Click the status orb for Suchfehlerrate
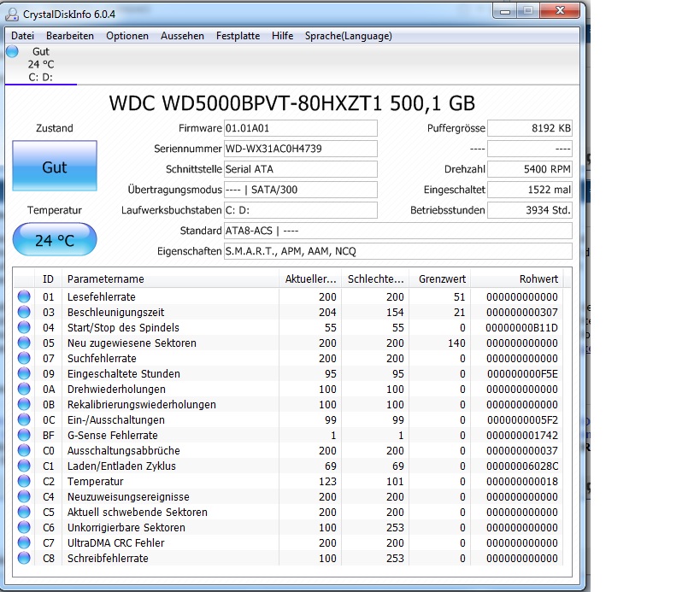This screenshot has width=700, height=592. (x=24, y=358)
